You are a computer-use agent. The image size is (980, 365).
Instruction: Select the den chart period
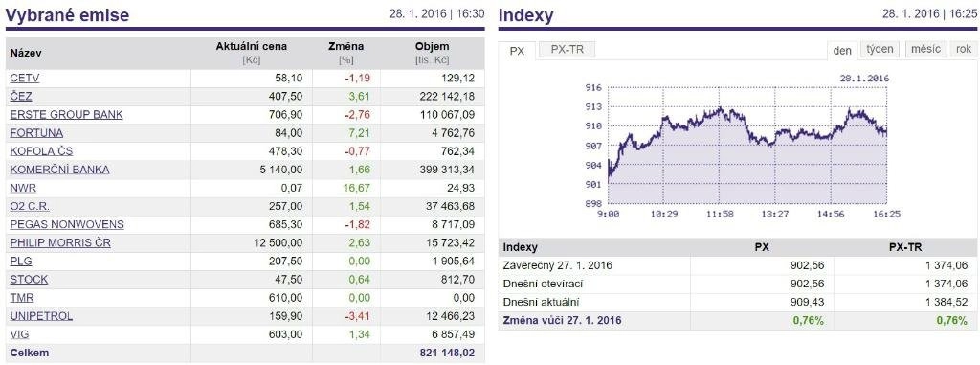coord(842,50)
